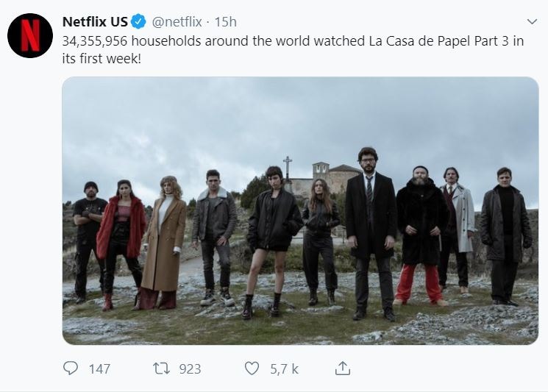Image resolution: width=548 pixels, height=392 pixels.
Task: Click the blue verified badge
Action: 138,21
